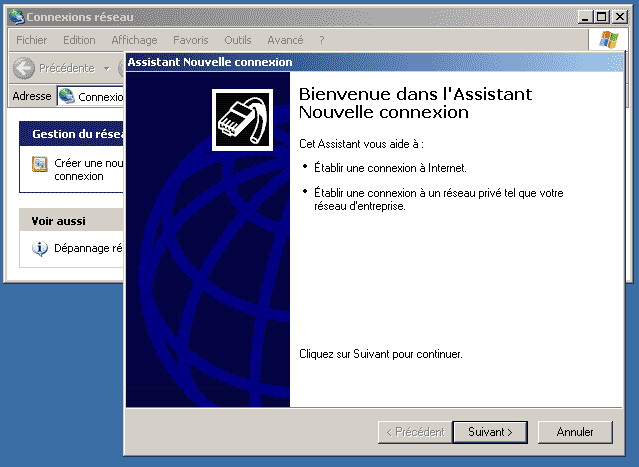Click the Windows flag logo in toolbar
This screenshot has width=639, height=467.
point(609,40)
